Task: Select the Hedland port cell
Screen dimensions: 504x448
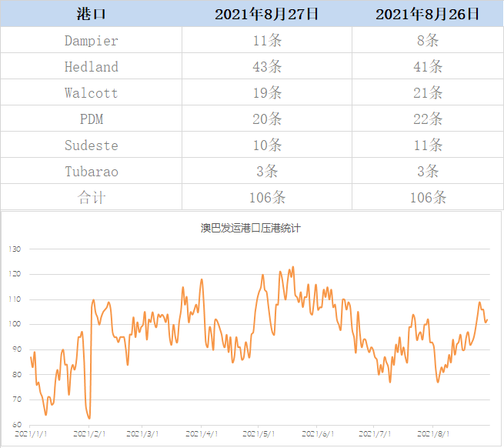Action: [x=92, y=66]
